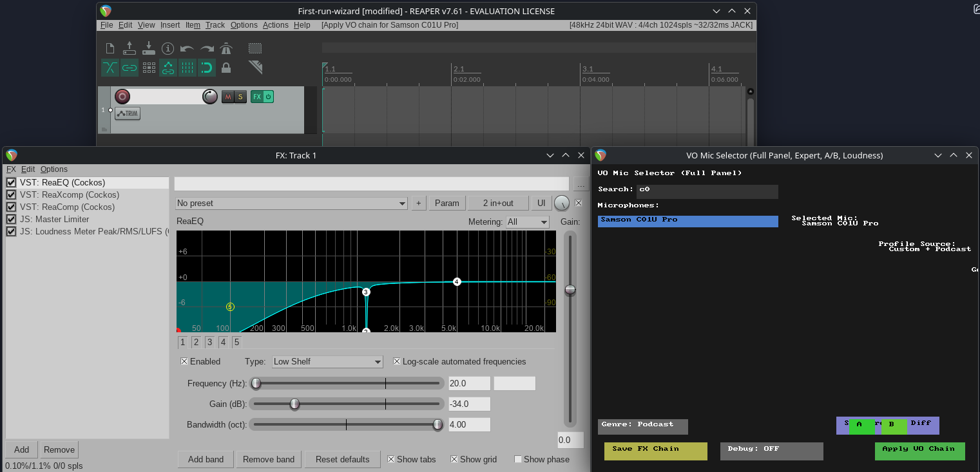Arm track 1 with the record button
980x472 pixels.
122,97
